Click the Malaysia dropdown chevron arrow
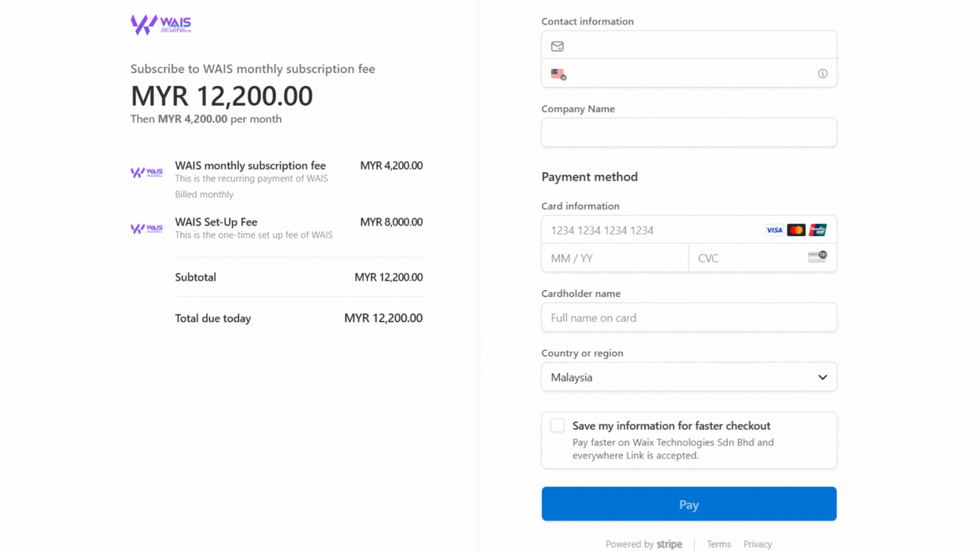This screenshot has width=980, height=551. [822, 377]
